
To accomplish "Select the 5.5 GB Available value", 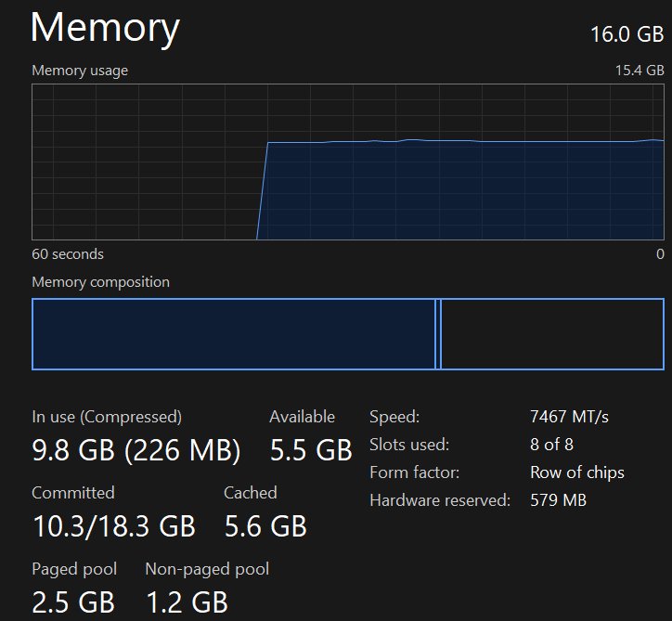I will 311,451.
